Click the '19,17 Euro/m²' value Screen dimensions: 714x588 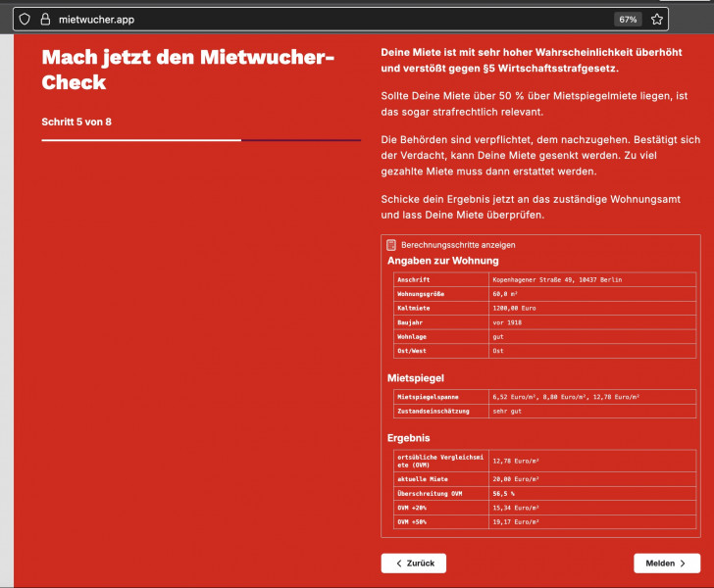click(516, 521)
